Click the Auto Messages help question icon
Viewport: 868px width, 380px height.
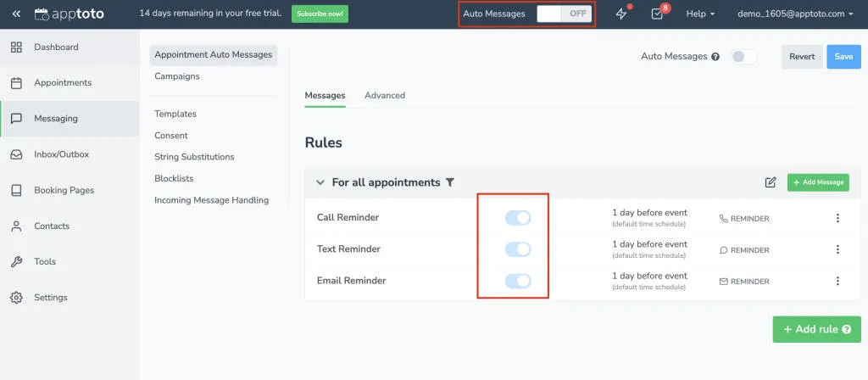pyautogui.click(x=715, y=57)
